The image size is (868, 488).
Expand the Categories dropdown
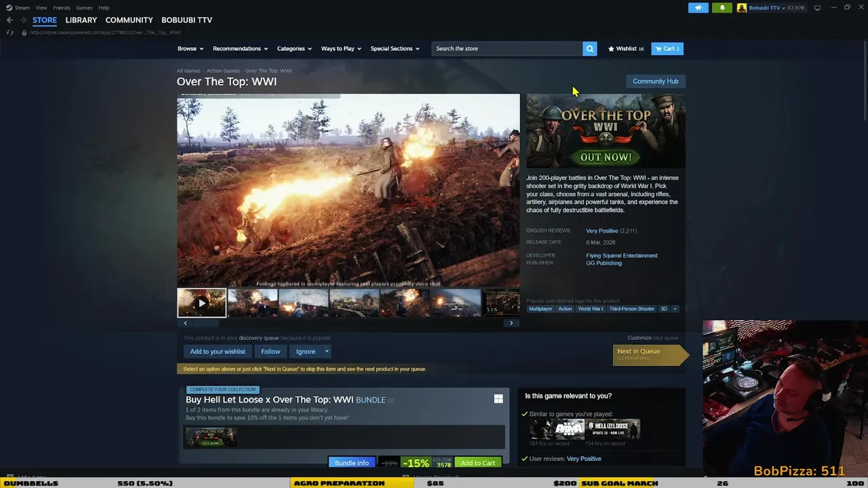(x=294, y=49)
